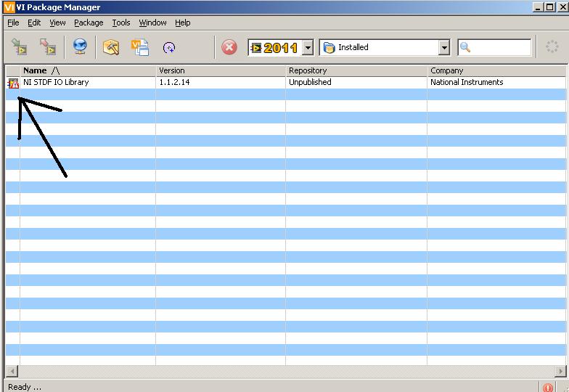This screenshot has height=392, width=569.
Task: Click the horizontal scrollbar left arrow
Action: 12,372
